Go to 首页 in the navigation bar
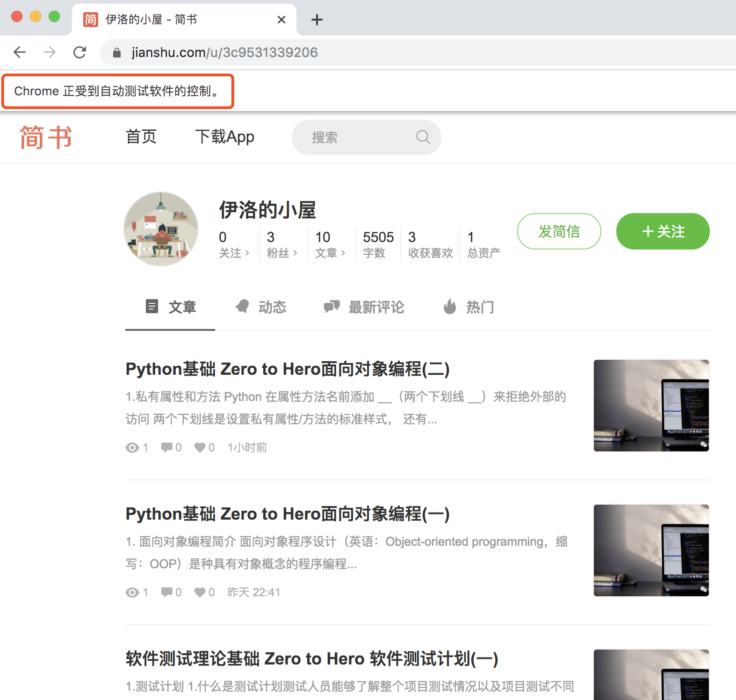The width and height of the screenshot is (736, 700). point(141,137)
